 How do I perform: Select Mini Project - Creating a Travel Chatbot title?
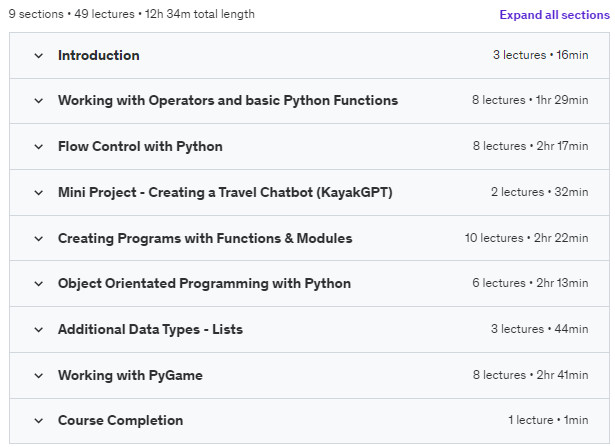[225, 193]
